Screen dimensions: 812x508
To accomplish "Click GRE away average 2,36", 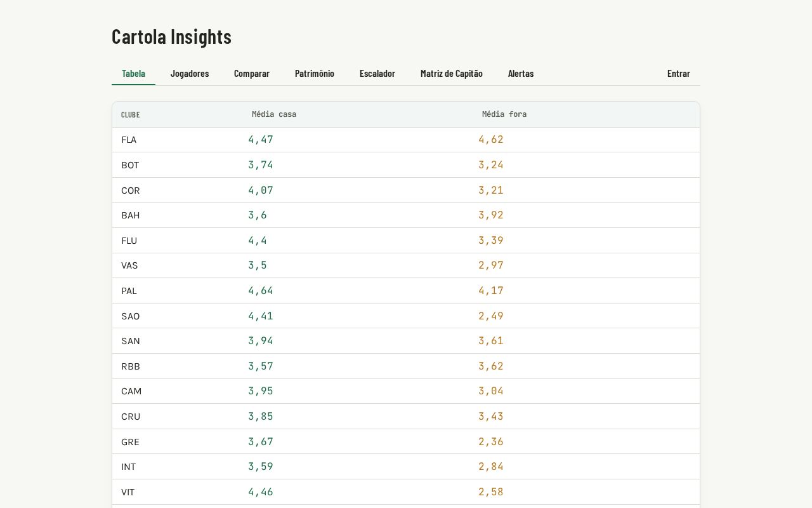I will 491,442.
